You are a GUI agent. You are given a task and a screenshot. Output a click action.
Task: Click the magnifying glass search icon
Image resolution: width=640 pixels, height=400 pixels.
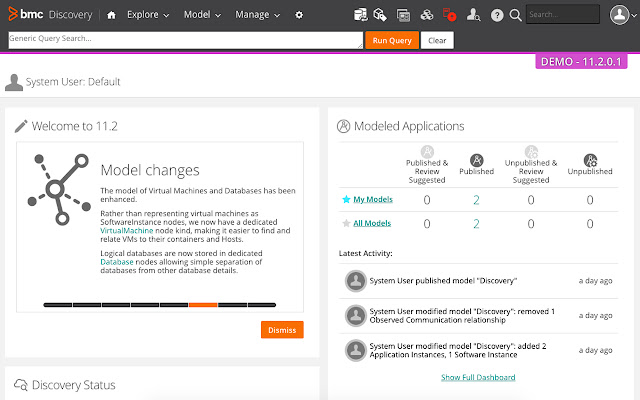(x=515, y=15)
